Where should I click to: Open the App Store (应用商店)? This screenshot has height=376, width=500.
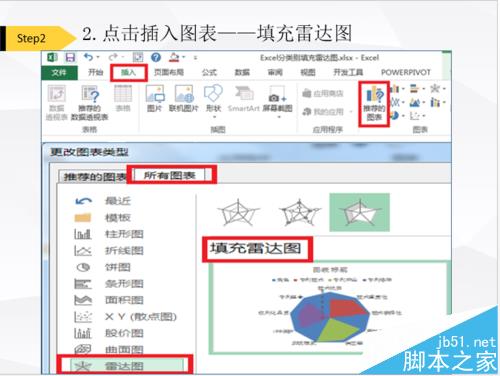323,93
